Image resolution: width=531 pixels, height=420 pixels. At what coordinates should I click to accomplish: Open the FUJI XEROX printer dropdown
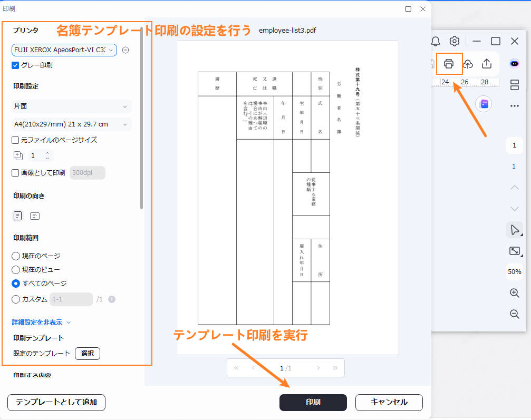[64, 50]
